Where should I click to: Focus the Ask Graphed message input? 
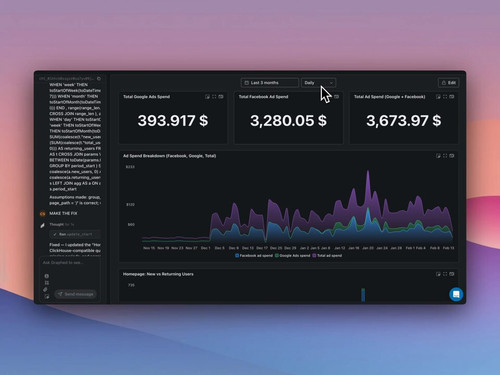tap(70, 263)
